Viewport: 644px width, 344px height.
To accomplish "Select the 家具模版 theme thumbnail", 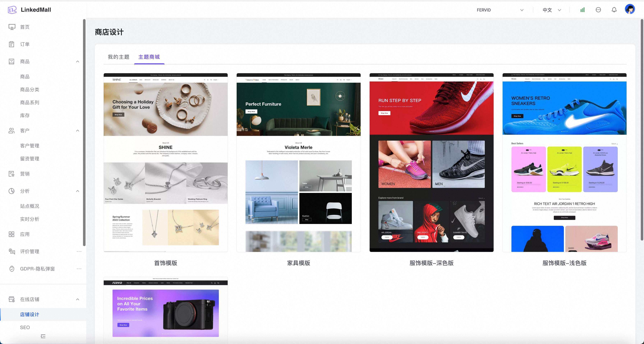I will coord(298,162).
